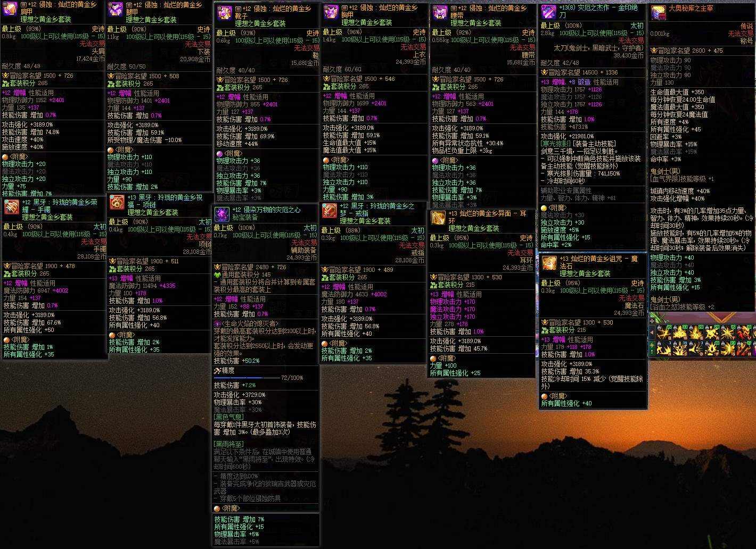
Task: Click the 称号 item type label
Action: tap(746, 41)
